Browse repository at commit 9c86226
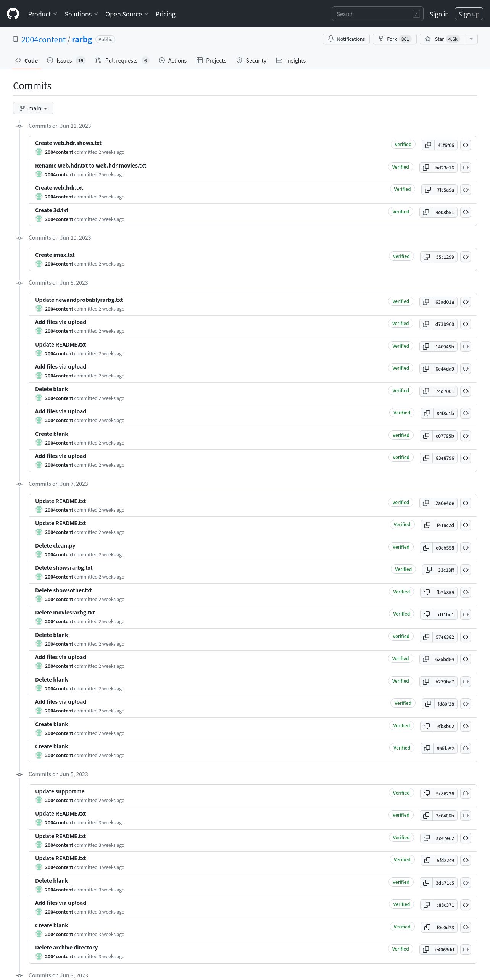 [x=466, y=793]
